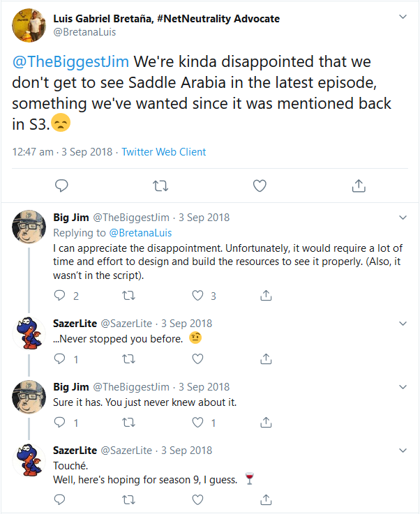Viewport: 420px width, 514px height.
Task: Reply to SazerLite's 'Touché' tweet
Action: click(x=60, y=499)
